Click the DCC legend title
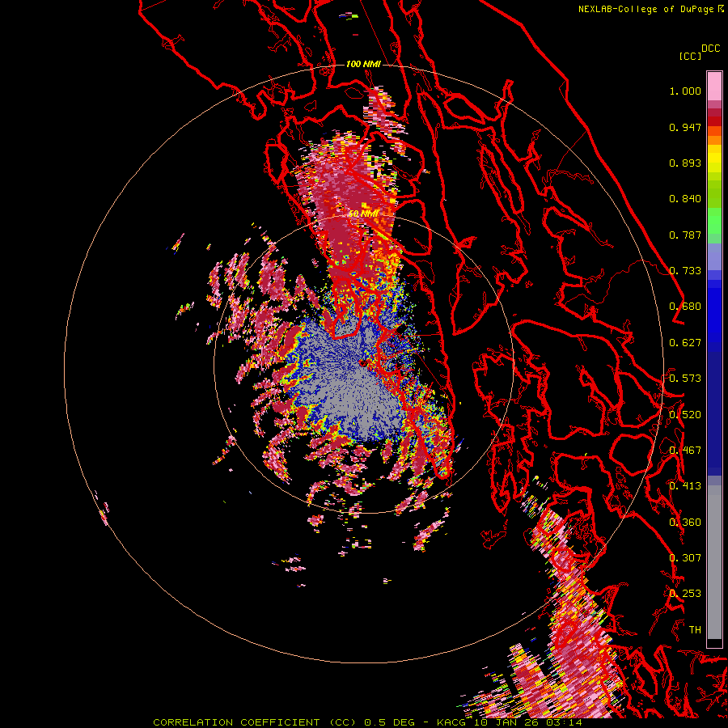The image size is (728, 728). 711,48
